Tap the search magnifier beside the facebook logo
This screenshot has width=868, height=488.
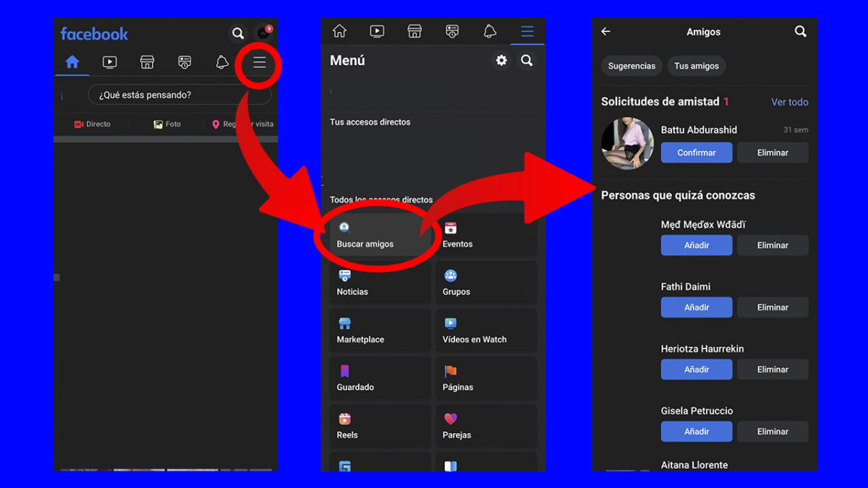(x=237, y=33)
